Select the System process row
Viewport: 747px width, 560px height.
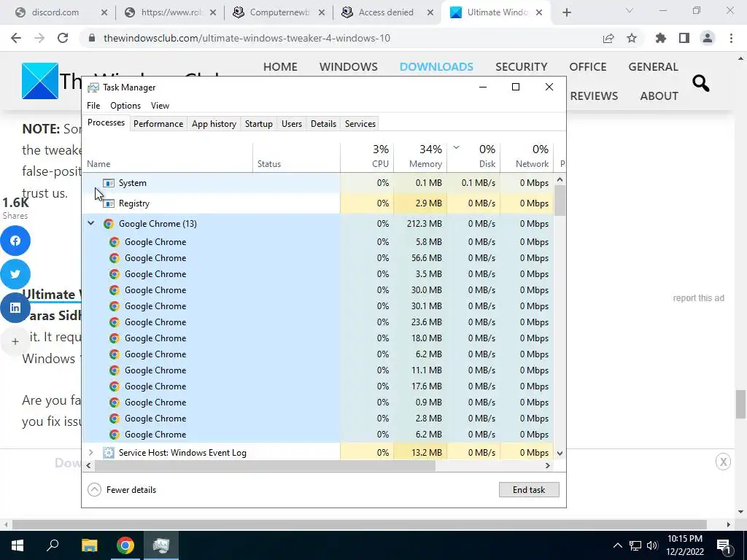pyautogui.click(x=318, y=183)
